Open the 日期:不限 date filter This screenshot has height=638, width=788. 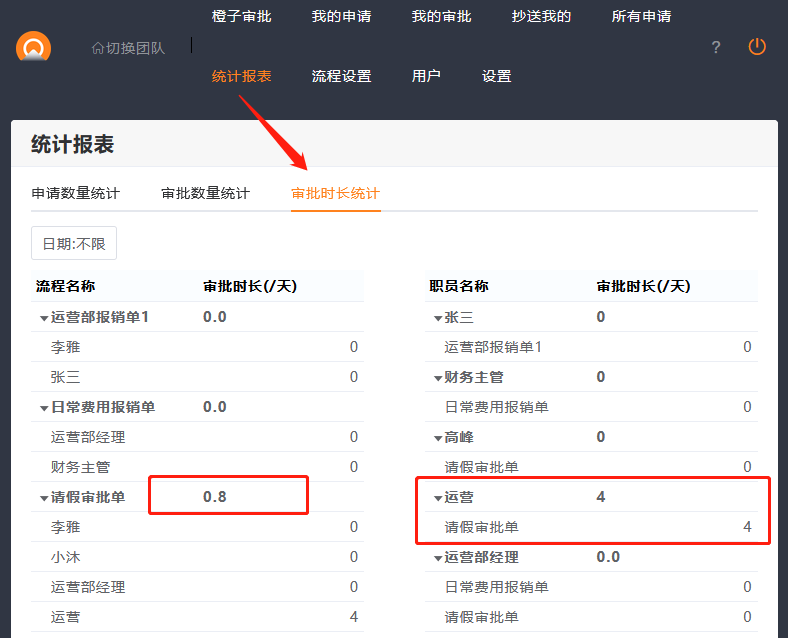click(x=73, y=243)
